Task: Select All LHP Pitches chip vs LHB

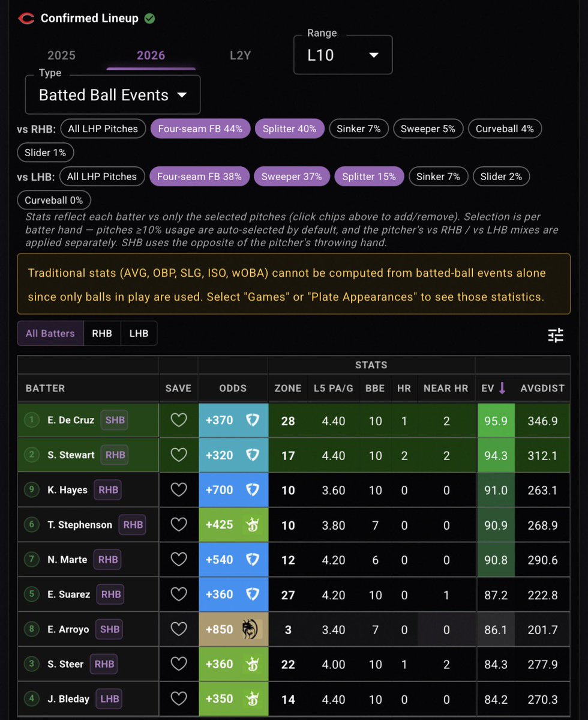Action: point(102,177)
